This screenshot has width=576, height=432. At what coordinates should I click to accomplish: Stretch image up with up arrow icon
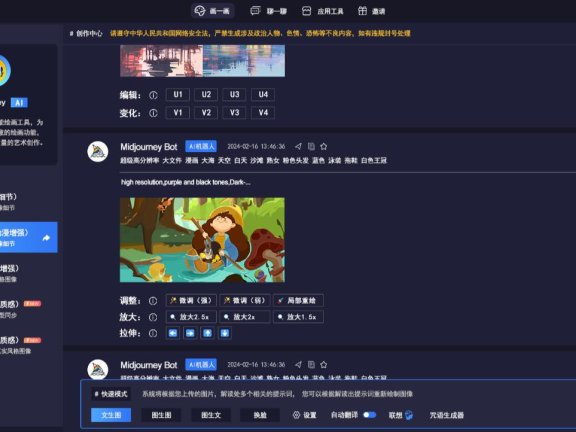tap(208, 333)
